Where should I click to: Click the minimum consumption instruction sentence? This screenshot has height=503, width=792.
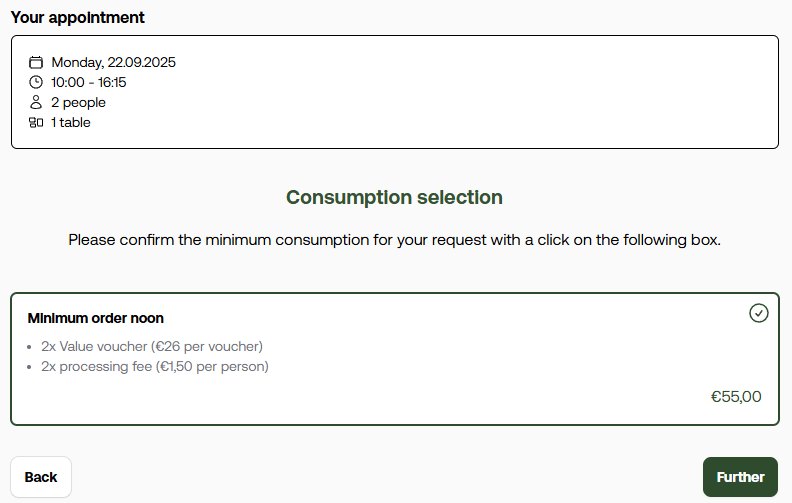394,239
